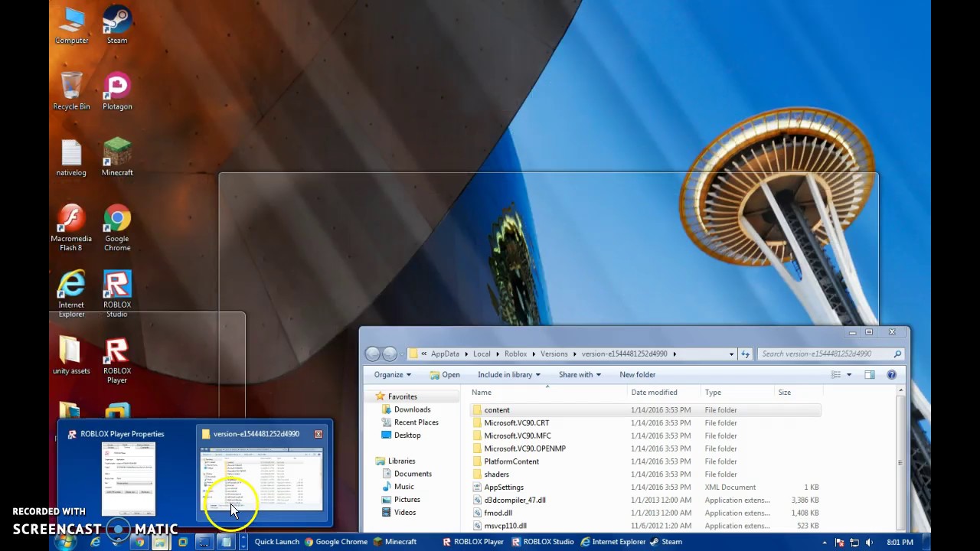Click Versions in the address breadcrumb
The image size is (980, 551).
[554, 354]
